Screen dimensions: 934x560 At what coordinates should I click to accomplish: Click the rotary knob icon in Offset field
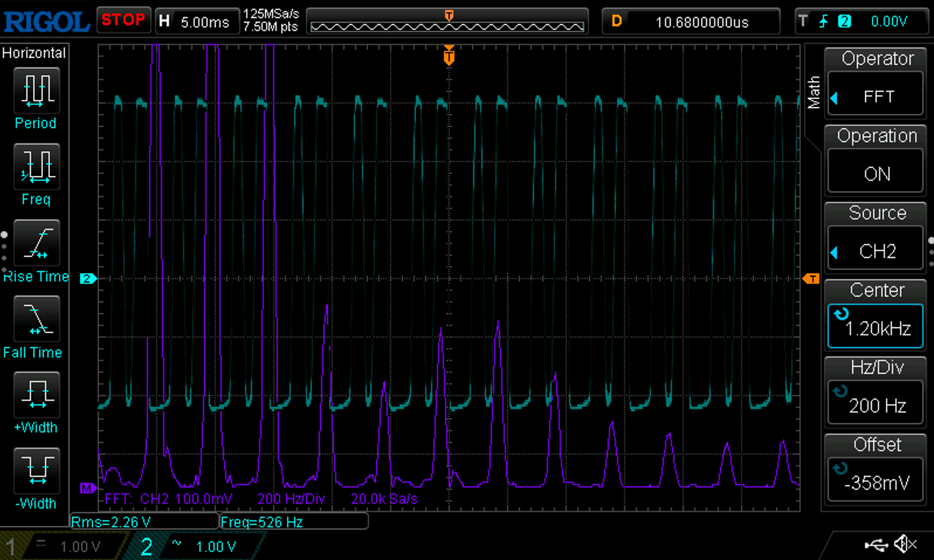click(x=840, y=468)
